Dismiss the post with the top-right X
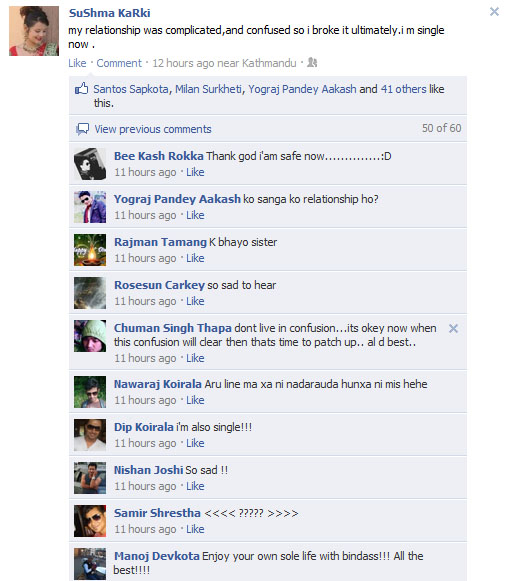514x581 pixels. [494, 11]
